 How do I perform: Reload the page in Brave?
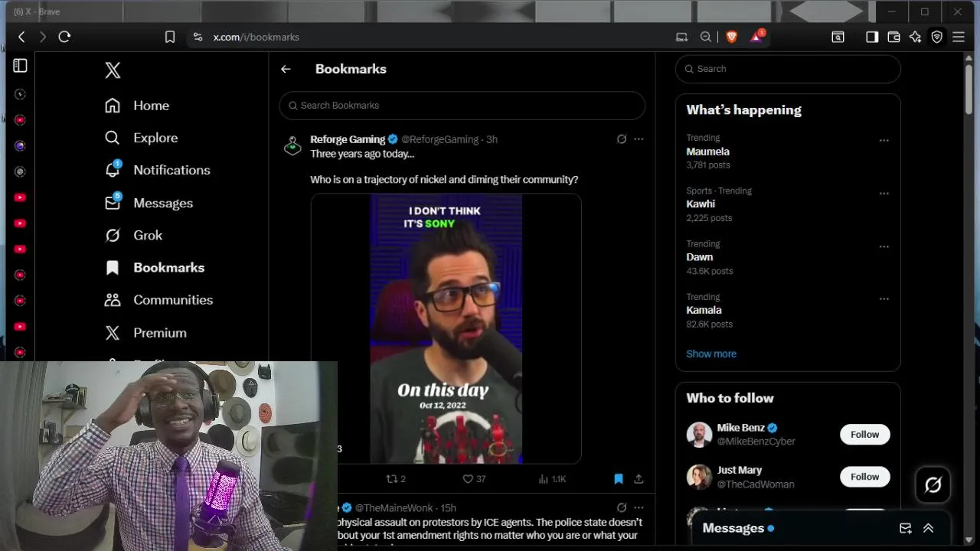(x=64, y=37)
